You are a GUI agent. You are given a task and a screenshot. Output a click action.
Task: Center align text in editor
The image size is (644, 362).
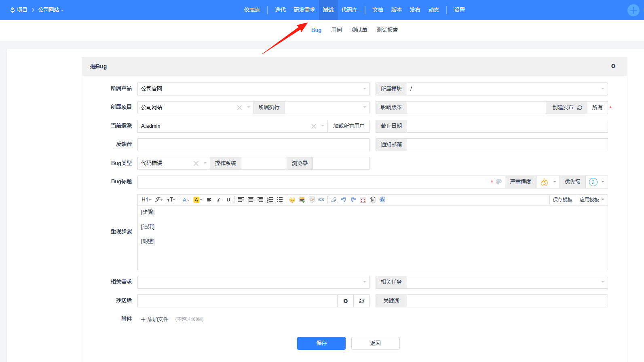click(251, 200)
